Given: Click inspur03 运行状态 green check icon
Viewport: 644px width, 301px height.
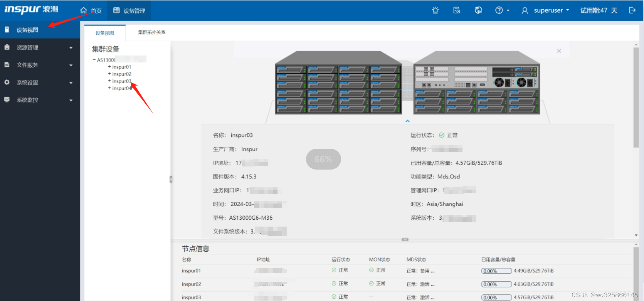Looking at the screenshot, I should tap(334, 297).
